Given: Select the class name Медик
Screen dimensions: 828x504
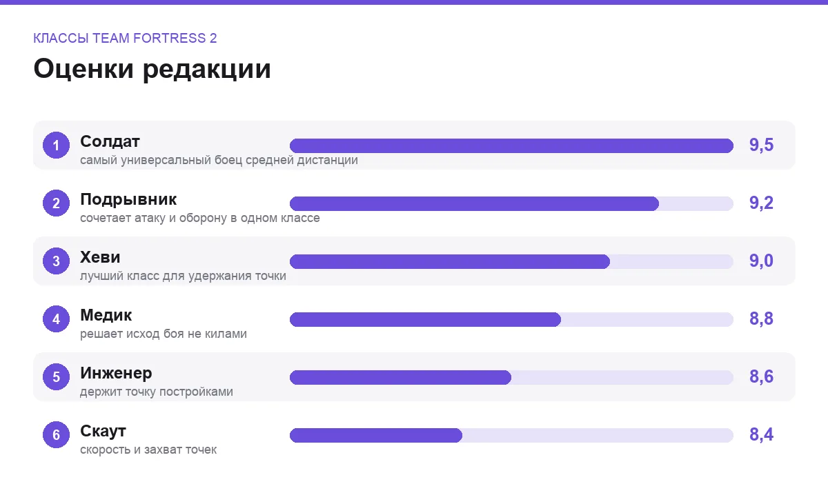Looking at the screenshot, I should click(106, 315).
